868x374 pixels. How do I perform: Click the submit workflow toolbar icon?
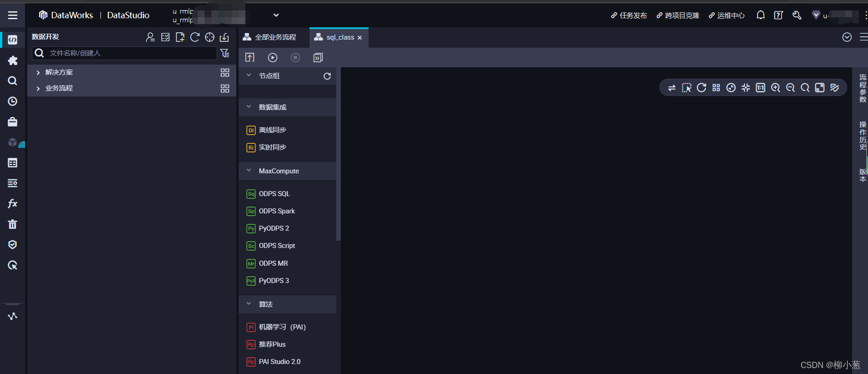[250, 57]
